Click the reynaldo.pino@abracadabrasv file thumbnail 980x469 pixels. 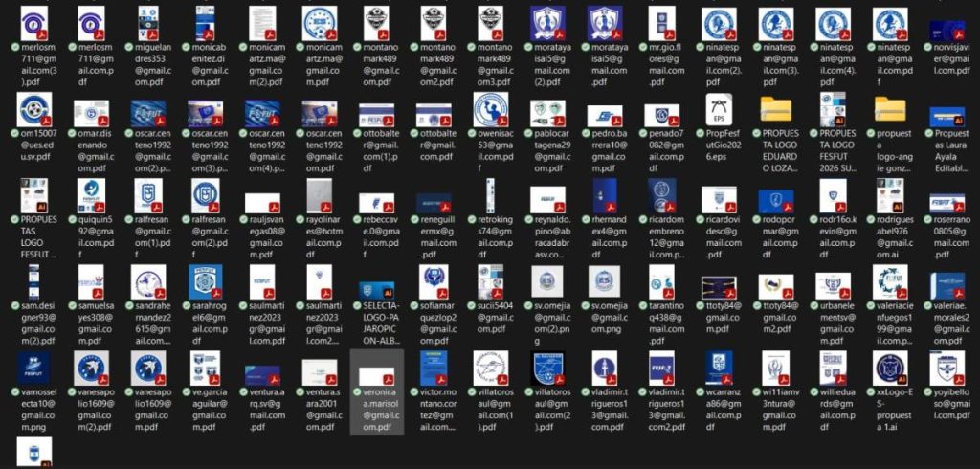tap(547, 195)
